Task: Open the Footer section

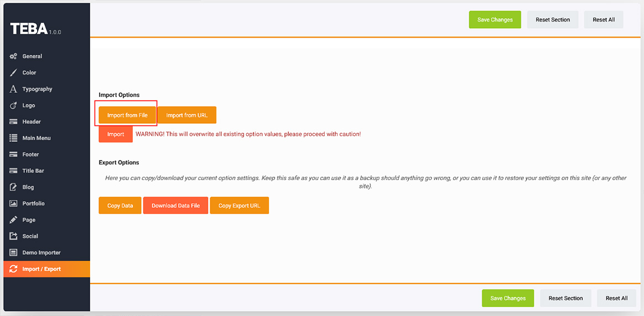Action: point(46,155)
